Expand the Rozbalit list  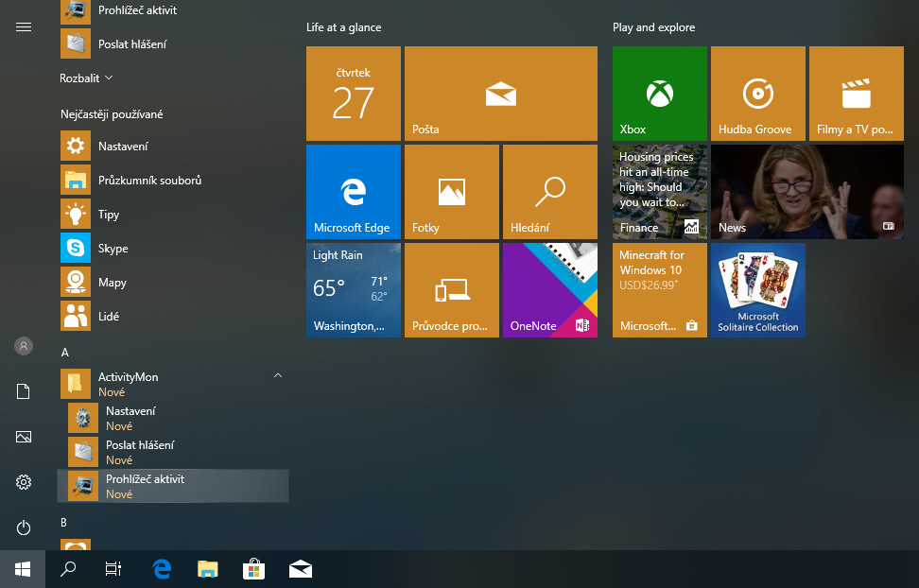coord(86,78)
